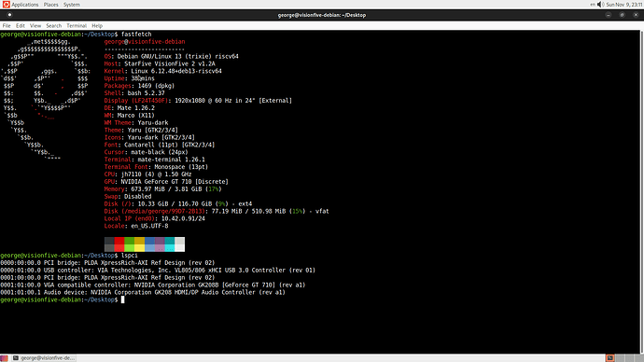Click the Debian logo icon beside Applications
The width and height of the screenshot is (644, 362).
[x=6, y=5]
